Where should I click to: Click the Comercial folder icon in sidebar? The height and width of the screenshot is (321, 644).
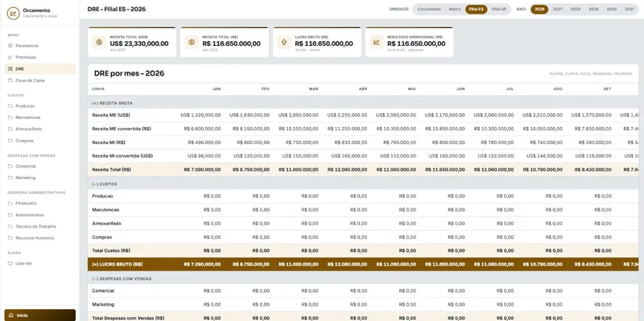[10, 167]
